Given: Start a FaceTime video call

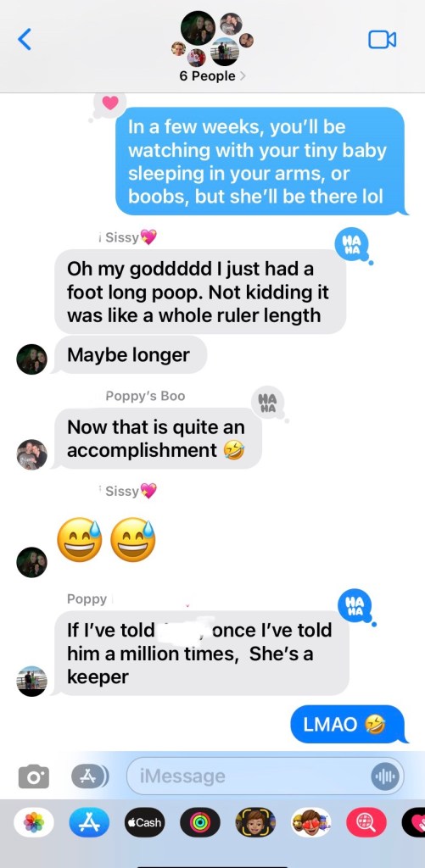Looking at the screenshot, I should [383, 39].
